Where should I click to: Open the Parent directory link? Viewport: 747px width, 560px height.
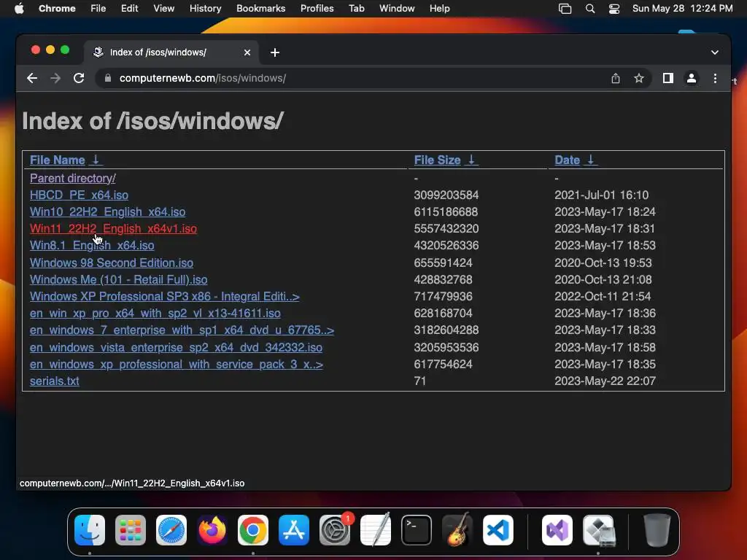72,178
